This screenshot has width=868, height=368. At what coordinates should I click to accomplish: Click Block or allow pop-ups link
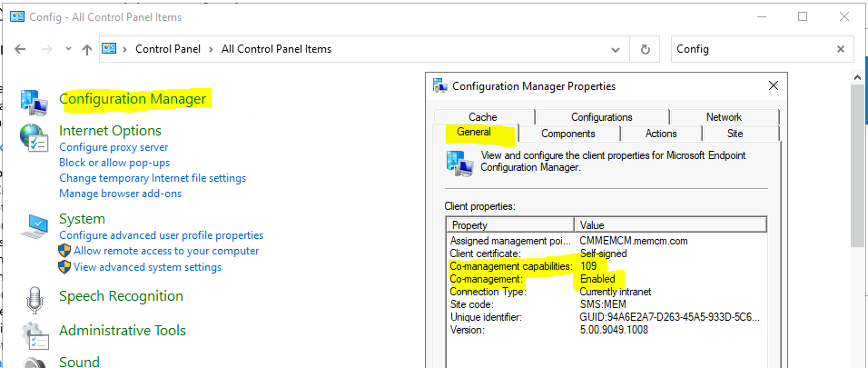coord(114,163)
